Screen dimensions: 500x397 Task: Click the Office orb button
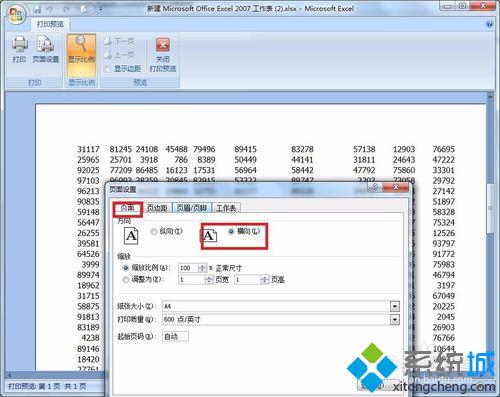point(16,15)
